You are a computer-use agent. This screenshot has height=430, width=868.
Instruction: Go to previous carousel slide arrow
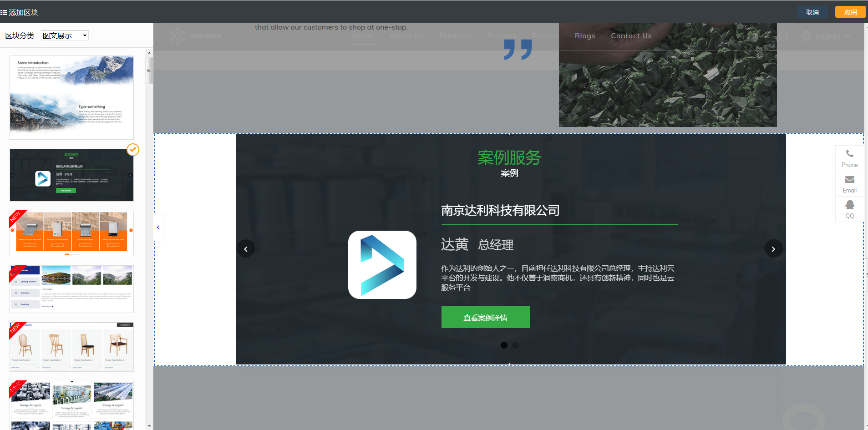tap(246, 249)
